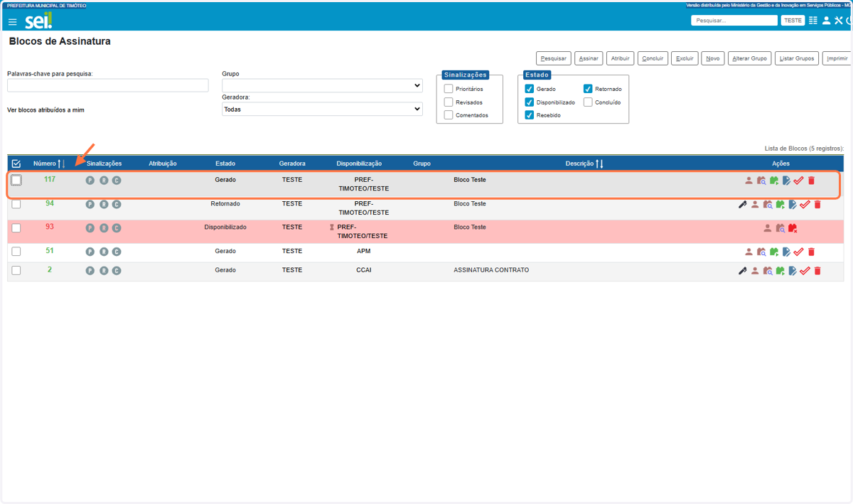Make block 117 available with green icon
853x504 pixels.
[x=774, y=181]
